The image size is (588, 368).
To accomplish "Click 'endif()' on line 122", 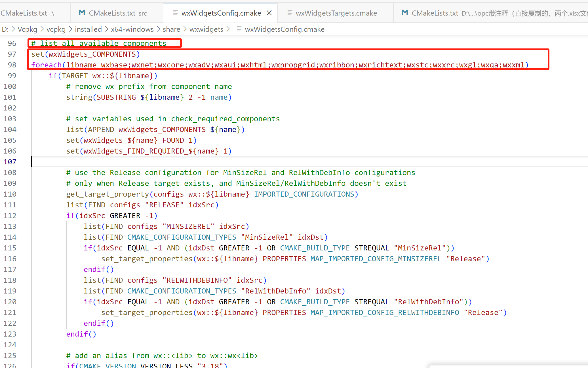I will click(99, 323).
